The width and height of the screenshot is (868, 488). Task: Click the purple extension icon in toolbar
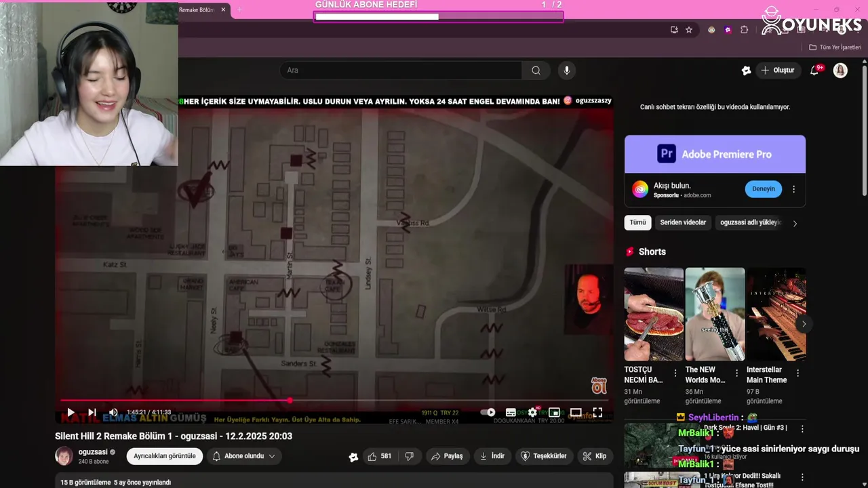point(728,30)
